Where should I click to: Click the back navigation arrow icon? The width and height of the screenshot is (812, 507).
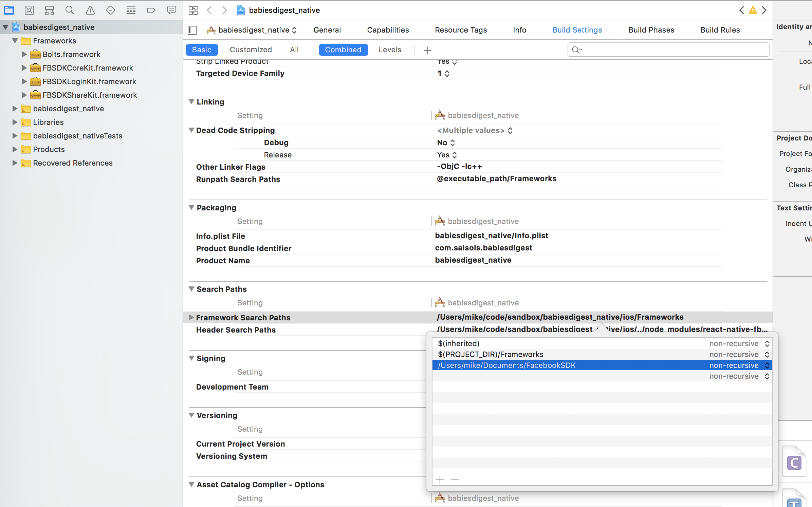[x=209, y=10]
